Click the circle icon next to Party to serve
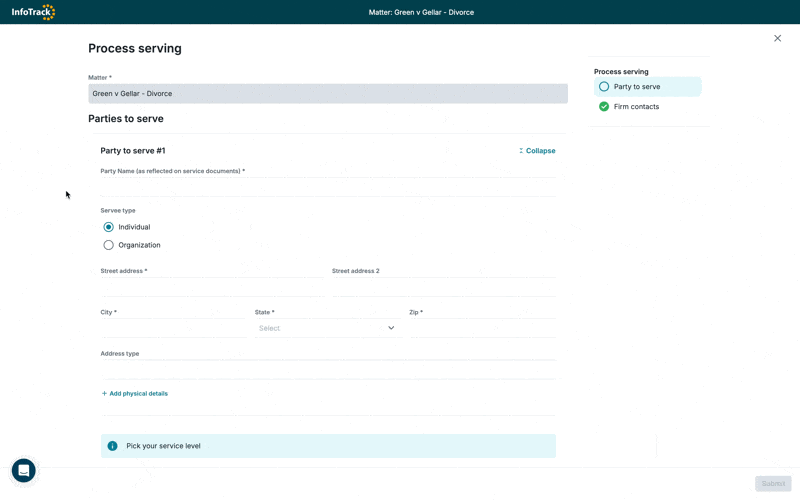The height and width of the screenshot is (500, 800). pos(604,87)
